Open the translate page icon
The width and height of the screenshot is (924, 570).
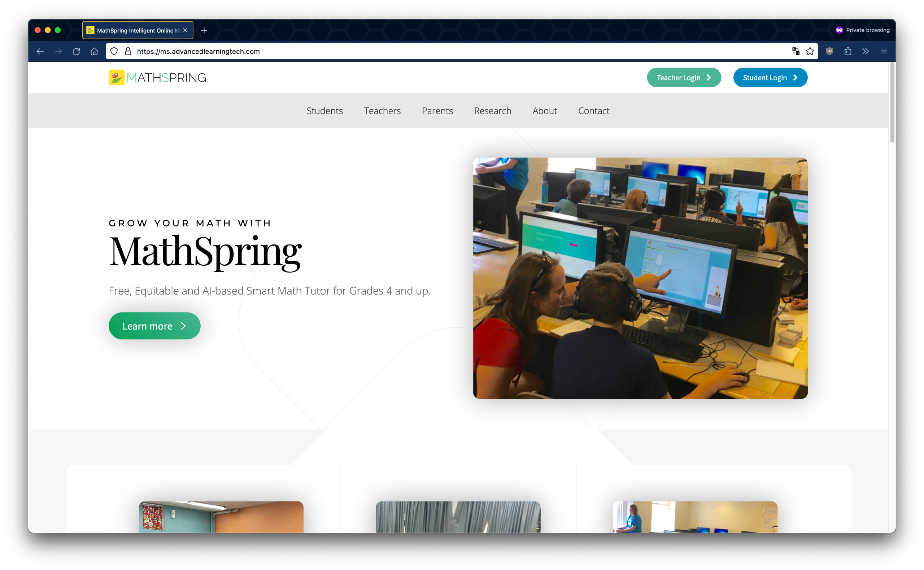coord(796,51)
